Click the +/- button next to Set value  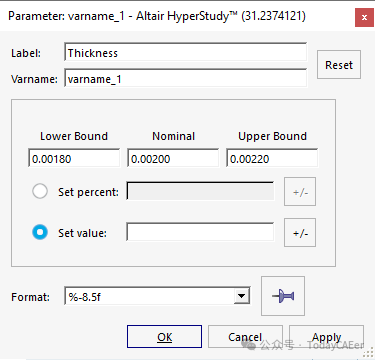(x=300, y=233)
